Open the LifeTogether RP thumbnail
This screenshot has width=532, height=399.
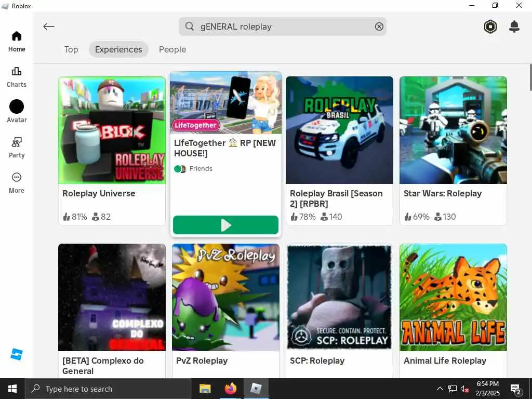pos(225,103)
